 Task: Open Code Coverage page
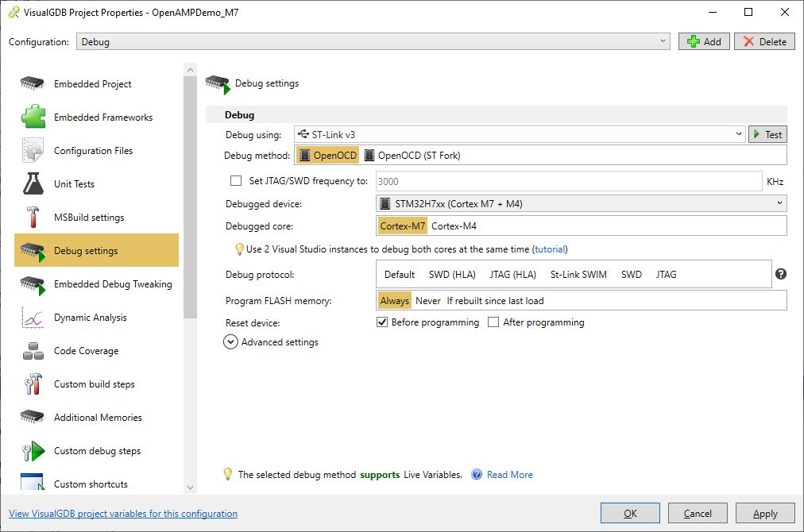pyautogui.click(x=96, y=351)
